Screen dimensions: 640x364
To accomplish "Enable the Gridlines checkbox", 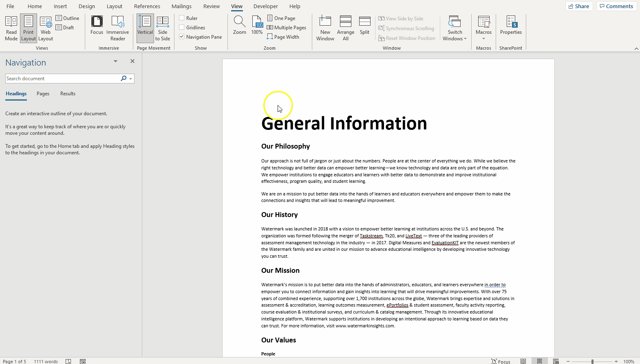I will coord(182,27).
